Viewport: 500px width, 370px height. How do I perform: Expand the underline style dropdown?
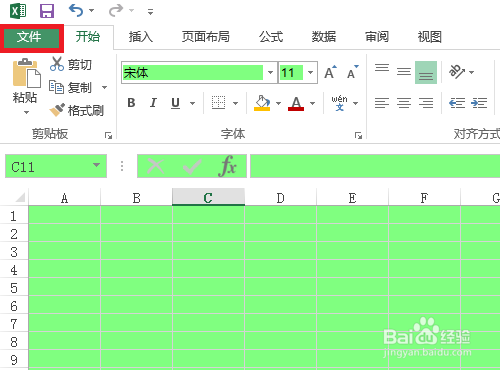pos(192,103)
